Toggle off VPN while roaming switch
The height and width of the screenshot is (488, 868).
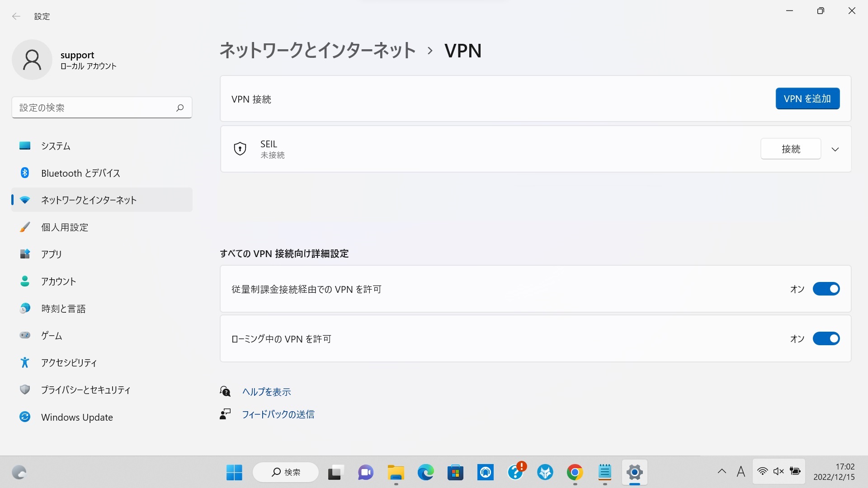tap(826, 338)
